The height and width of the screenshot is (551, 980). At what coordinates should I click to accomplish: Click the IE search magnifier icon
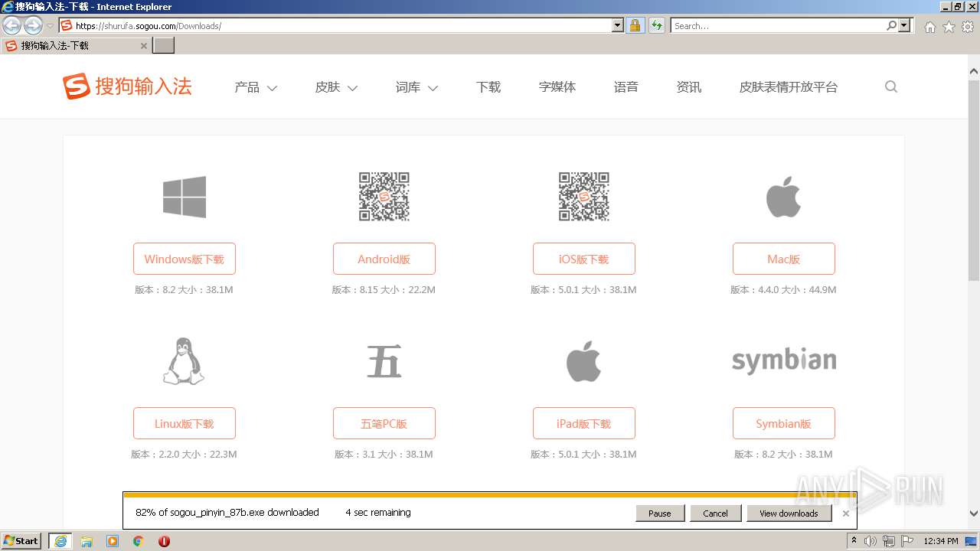(x=891, y=26)
